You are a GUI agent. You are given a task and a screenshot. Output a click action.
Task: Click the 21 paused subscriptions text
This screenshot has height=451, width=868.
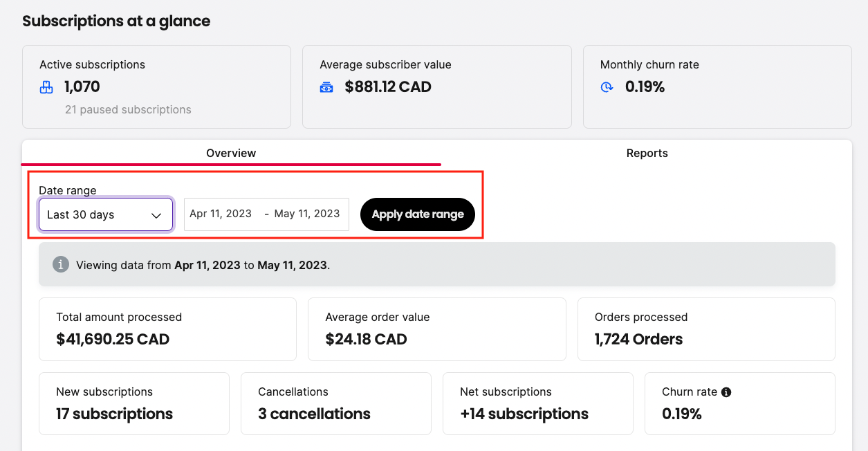click(128, 109)
